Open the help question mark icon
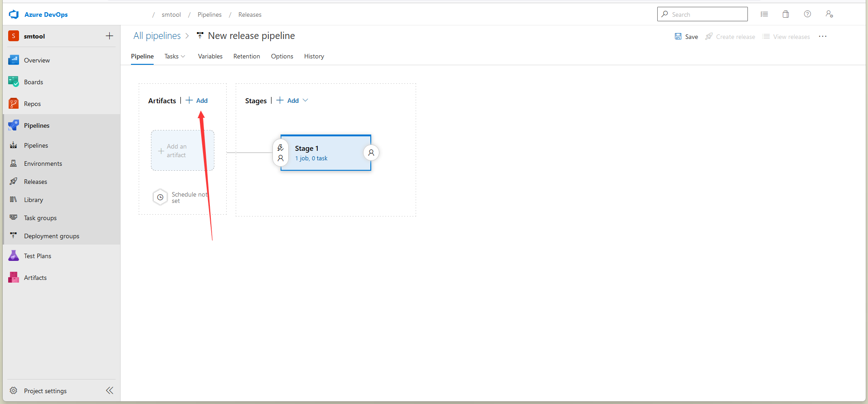This screenshot has width=868, height=404. pyautogui.click(x=807, y=14)
